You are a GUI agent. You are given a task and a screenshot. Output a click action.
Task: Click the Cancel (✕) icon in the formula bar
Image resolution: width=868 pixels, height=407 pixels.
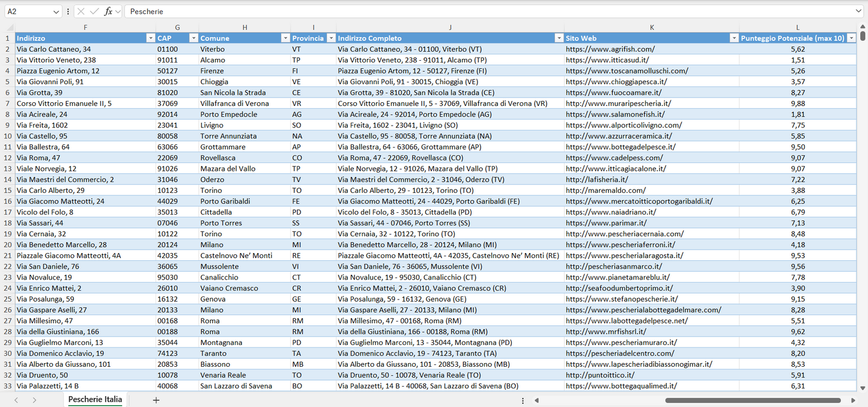(81, 11)
